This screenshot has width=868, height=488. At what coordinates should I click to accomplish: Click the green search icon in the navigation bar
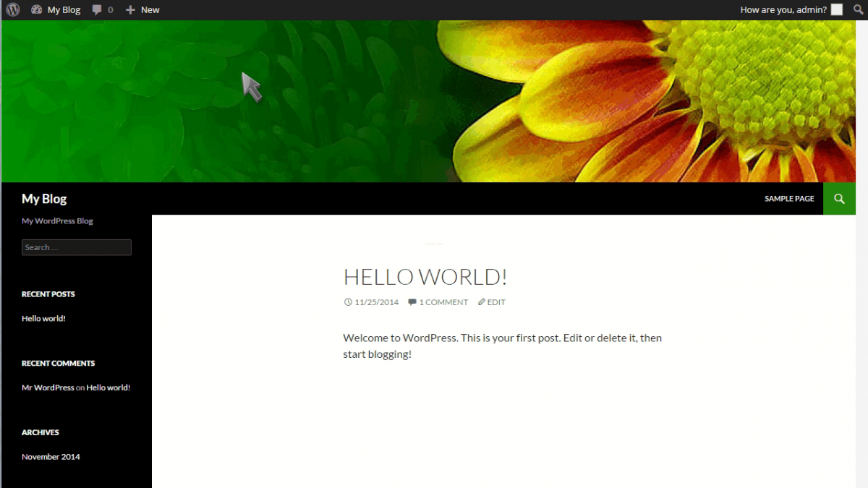coord(839,198)
